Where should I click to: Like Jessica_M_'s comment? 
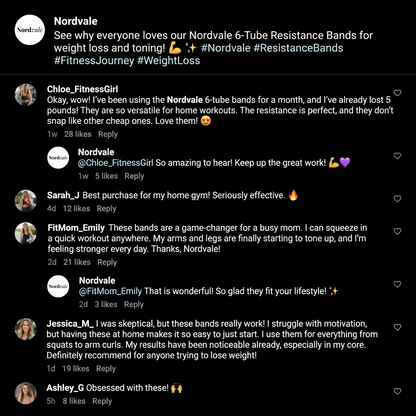tap(397, 327)
